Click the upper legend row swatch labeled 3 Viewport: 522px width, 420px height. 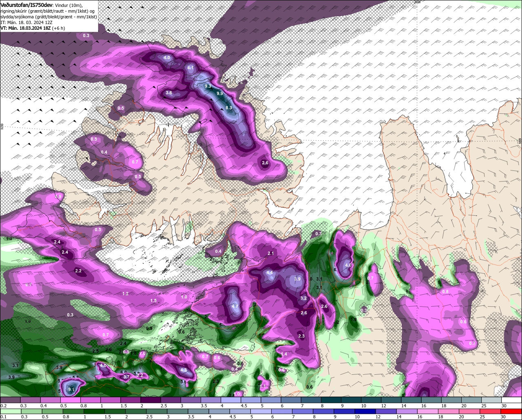click(x=191, y=400)
